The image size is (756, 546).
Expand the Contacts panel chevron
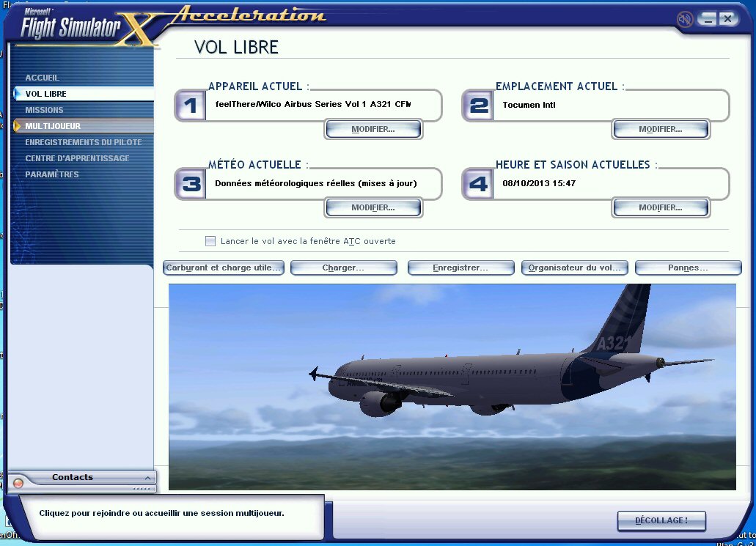pyautogui.click(x=147, y=478)
